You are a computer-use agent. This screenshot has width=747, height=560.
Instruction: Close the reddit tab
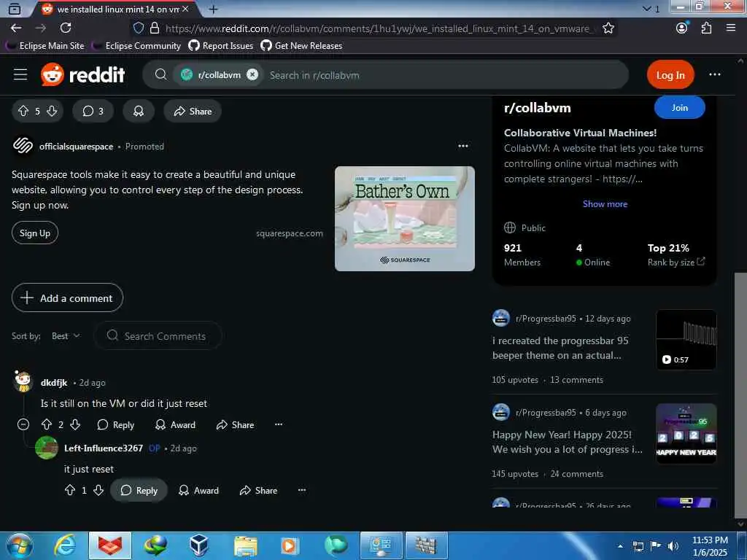click(185, 9)
